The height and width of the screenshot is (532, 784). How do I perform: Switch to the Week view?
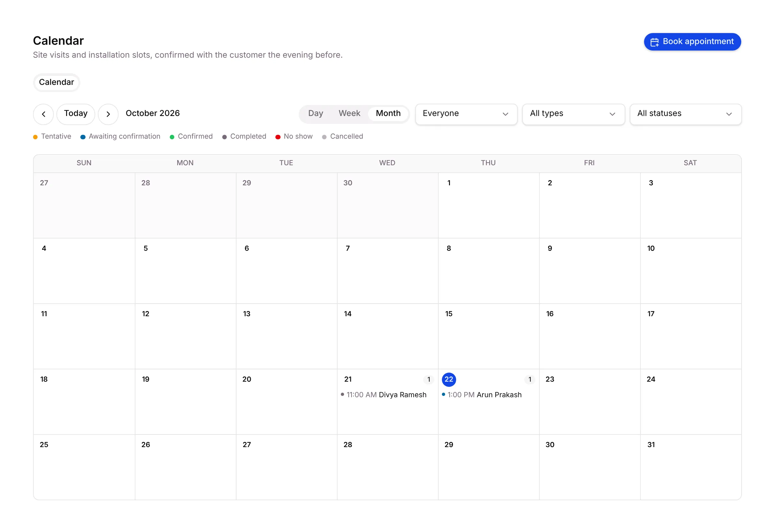(350, 114)
